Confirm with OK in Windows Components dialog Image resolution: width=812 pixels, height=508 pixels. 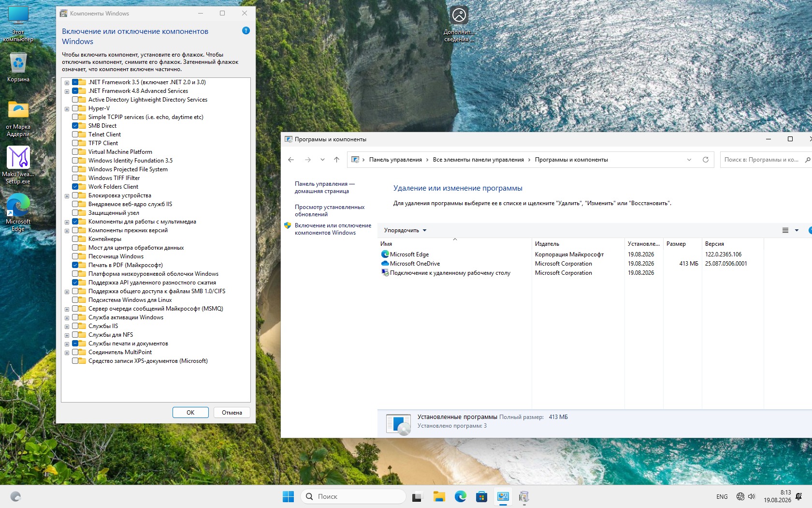190,412
